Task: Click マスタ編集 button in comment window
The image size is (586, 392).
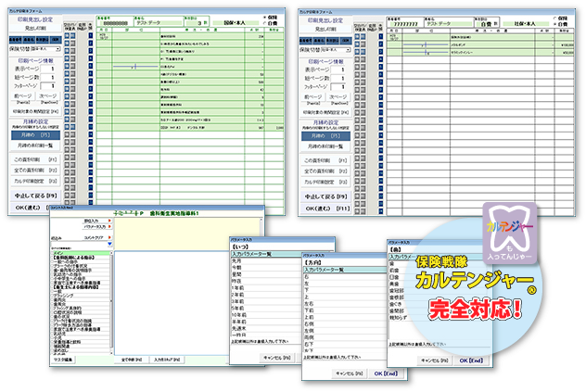Action: coord(63,360)
